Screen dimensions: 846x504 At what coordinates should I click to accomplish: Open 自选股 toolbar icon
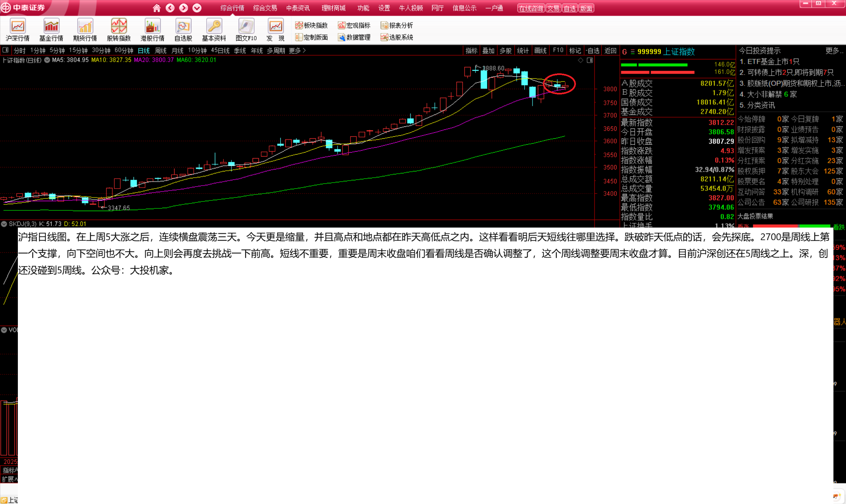tap(183, 30)
